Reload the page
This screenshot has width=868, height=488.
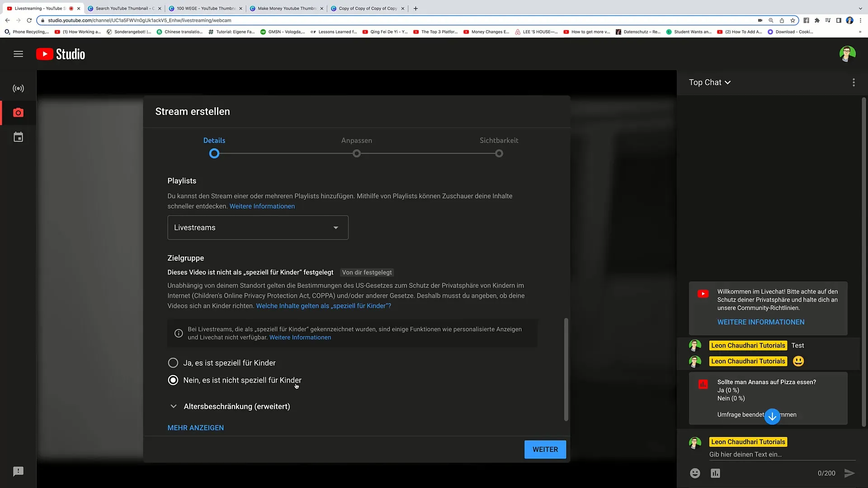coord(29,20)
